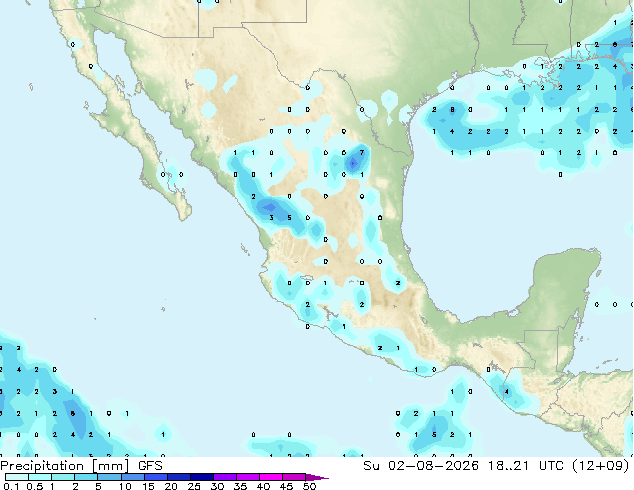
Task: Pick the 10–15 mm legend color box
Action: click(132, 477)
